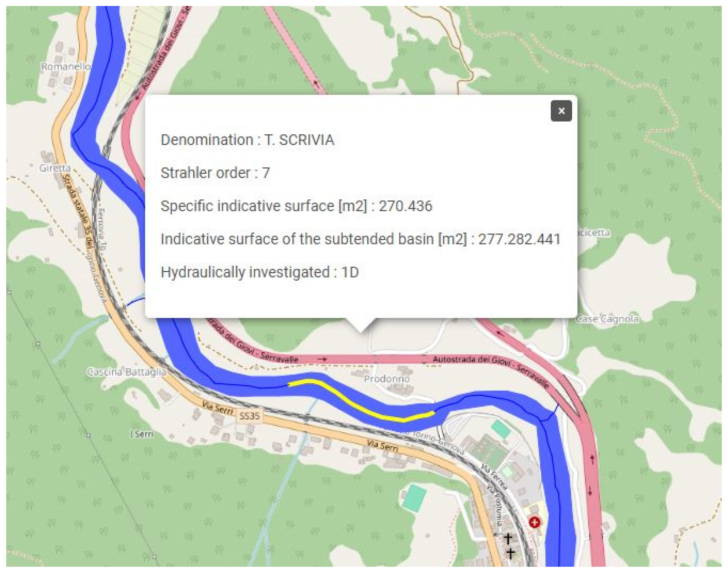Click the Strahler order value line
Image resolution: width=728 pixels, height=573 pixels.
point(215,173)
